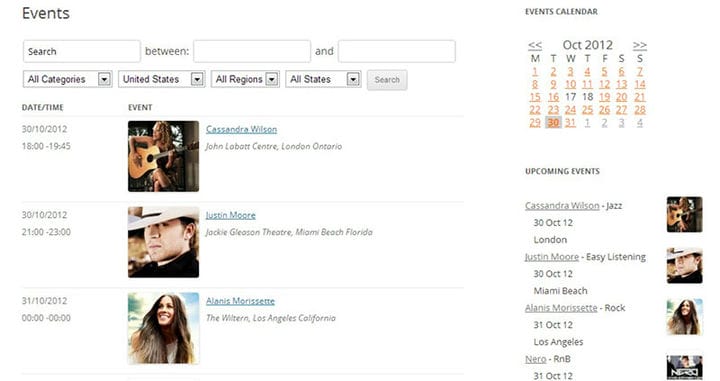Open the United States country dropdown
720x381 pixels.
162,79
